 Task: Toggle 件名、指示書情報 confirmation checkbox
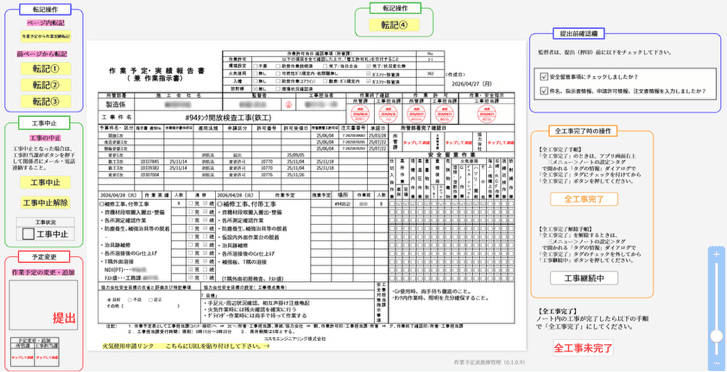[x=544, y=91]
